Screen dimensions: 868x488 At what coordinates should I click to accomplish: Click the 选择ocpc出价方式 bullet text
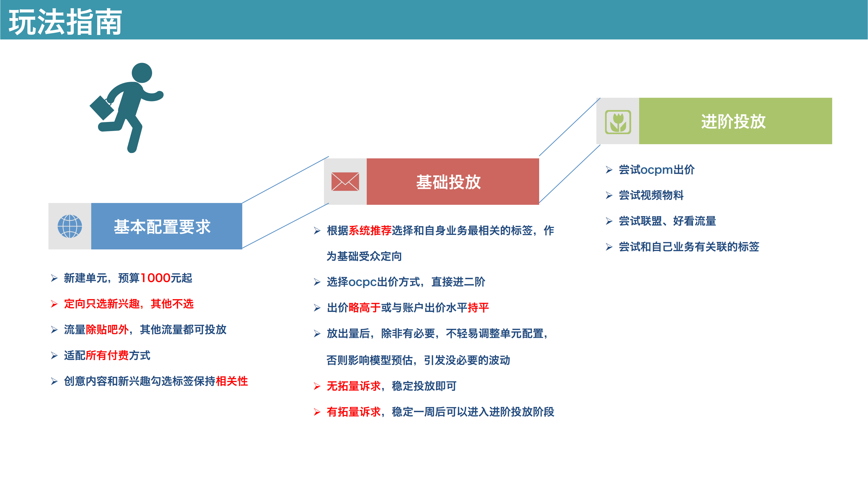tap(406, 282)
